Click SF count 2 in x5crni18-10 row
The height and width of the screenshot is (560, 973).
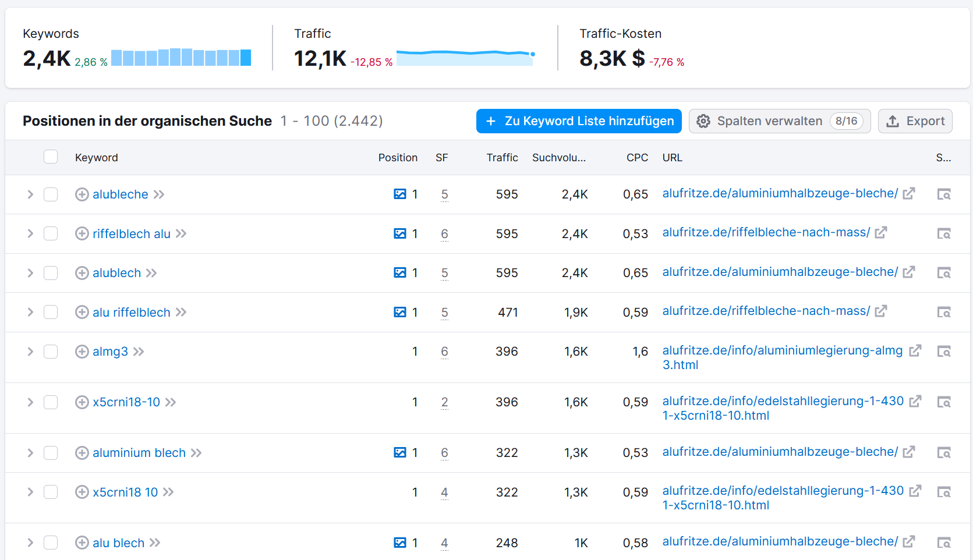point(444,402)
